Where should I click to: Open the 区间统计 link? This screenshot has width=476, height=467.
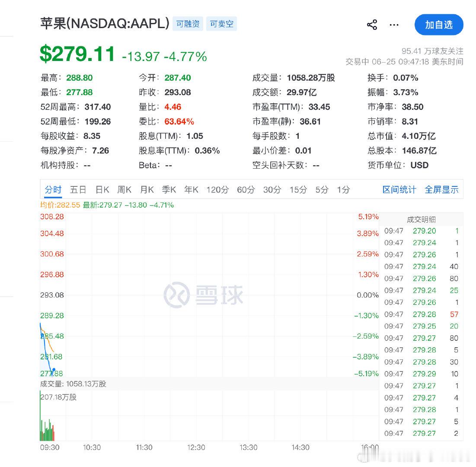[399, 189]
